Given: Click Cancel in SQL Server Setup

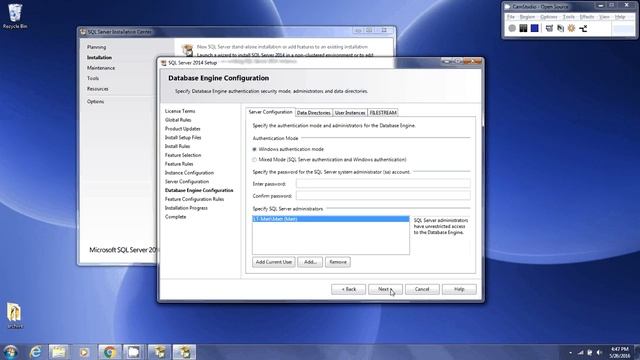Looking at the screenshot, I should pyautogui.click(x=422, y=289).
